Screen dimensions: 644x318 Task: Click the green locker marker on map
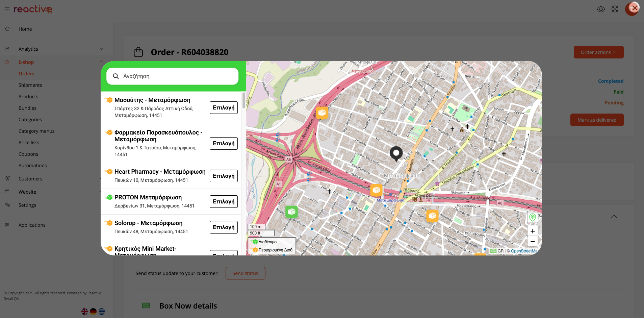(291, 212)
